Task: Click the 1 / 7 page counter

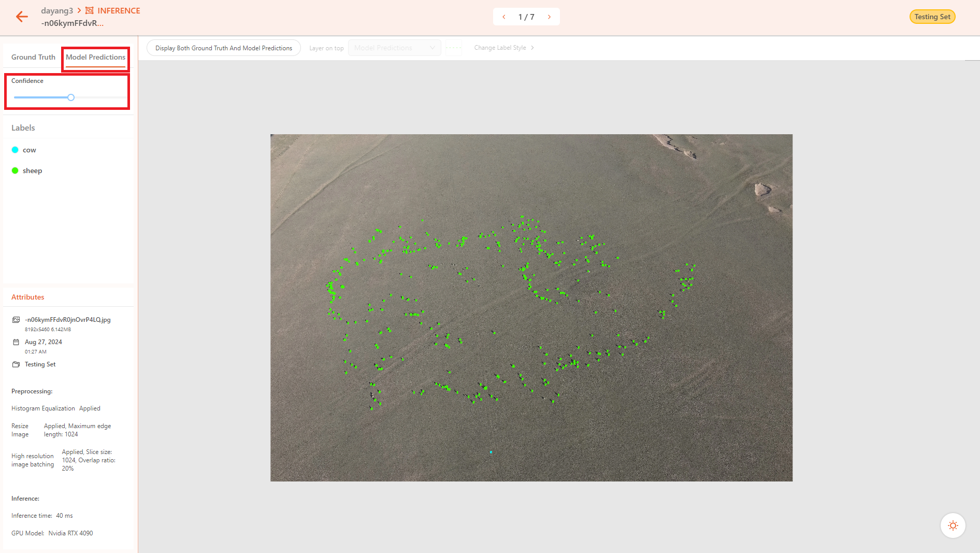Action: (x=526, y=17)
